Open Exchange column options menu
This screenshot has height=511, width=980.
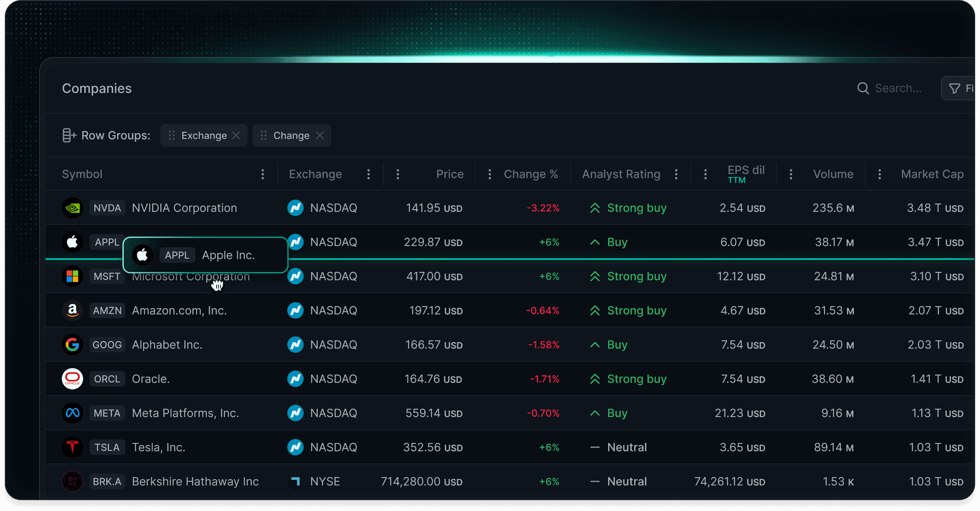368,174
